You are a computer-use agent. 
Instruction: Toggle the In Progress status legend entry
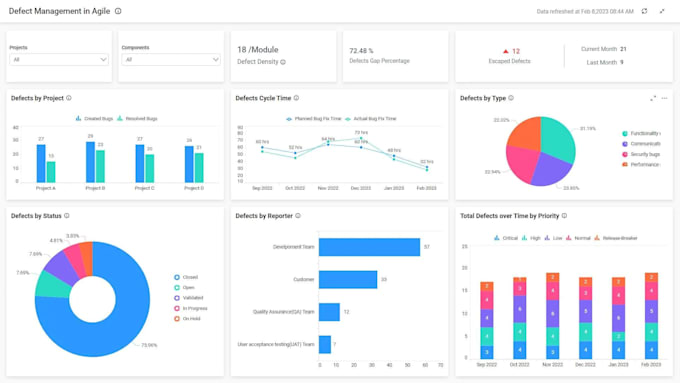[191, 308]
